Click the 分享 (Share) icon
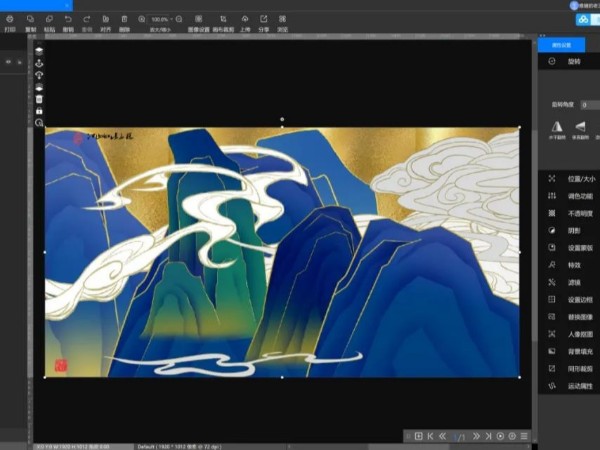This screenshot has height=450, width=600. 264,19
